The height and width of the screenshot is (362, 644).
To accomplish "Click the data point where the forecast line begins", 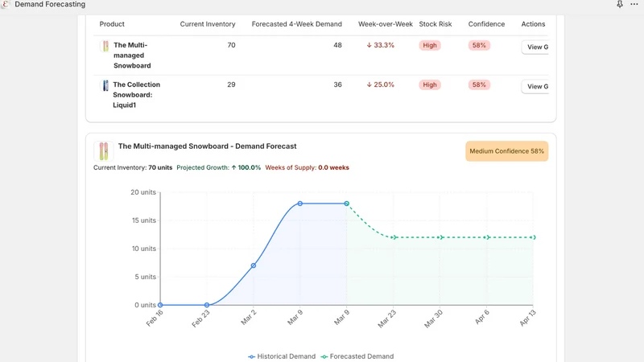I will click(347, 204).
